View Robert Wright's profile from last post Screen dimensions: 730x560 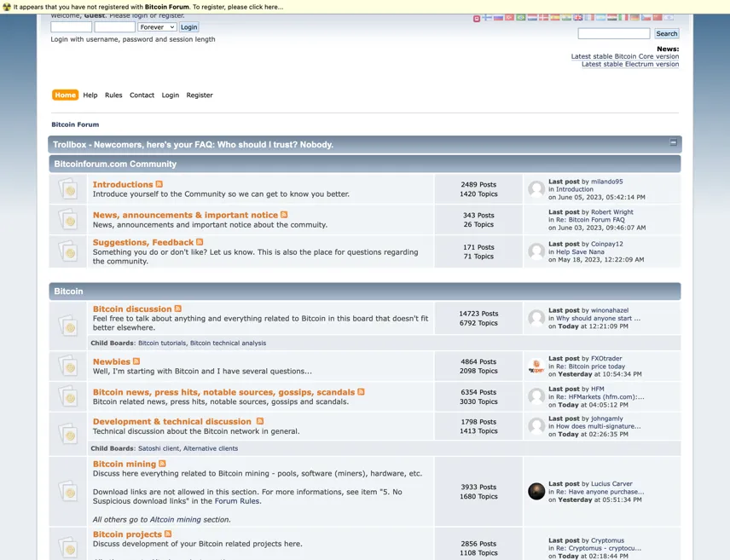612,211
